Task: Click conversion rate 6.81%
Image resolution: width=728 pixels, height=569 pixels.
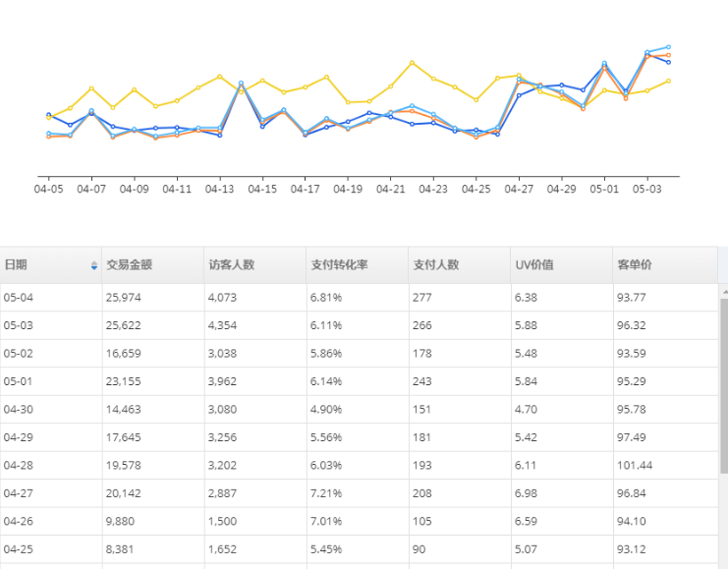Action: 326,297
